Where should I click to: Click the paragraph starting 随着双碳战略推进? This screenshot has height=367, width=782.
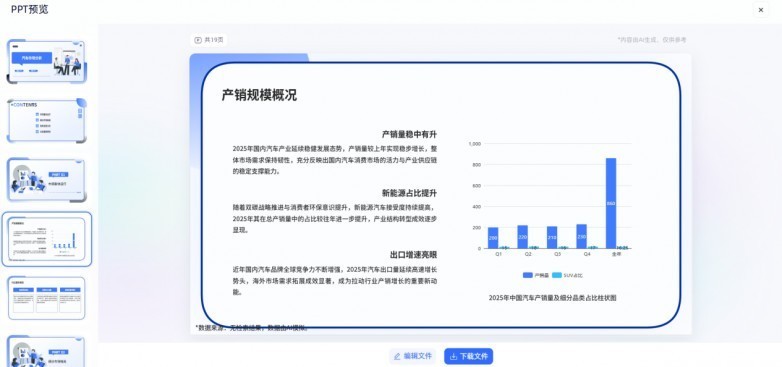pyautogui.click(x=335, y=219)
